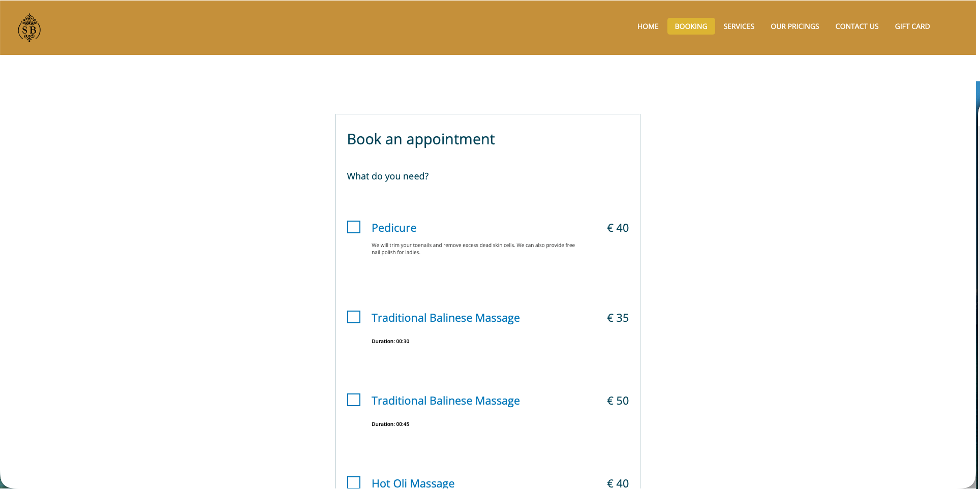
Task: Select the Hot Oli Massage checkbox
Action: [354, 482]
